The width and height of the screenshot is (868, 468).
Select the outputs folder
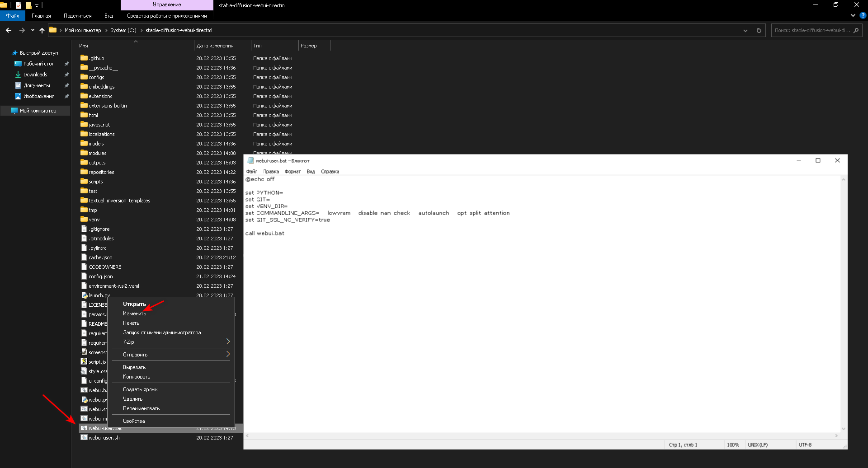point(93,163)
